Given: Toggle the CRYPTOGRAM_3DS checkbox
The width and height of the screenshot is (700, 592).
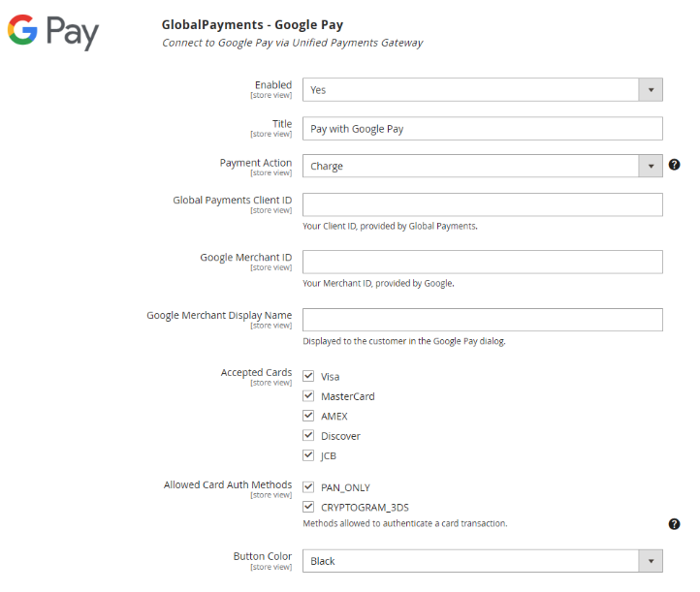Looking at the screenshot, I should pyautogui.click(x=308, y=506).
